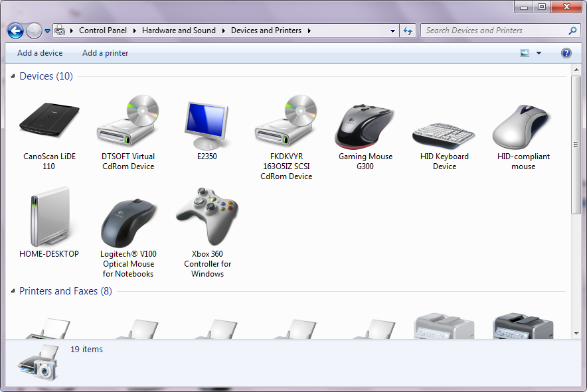This screenshot has width=587, height=392.
Task: Select the HOME-DESKTOP computer icon
Action: (x=49, y=216)
